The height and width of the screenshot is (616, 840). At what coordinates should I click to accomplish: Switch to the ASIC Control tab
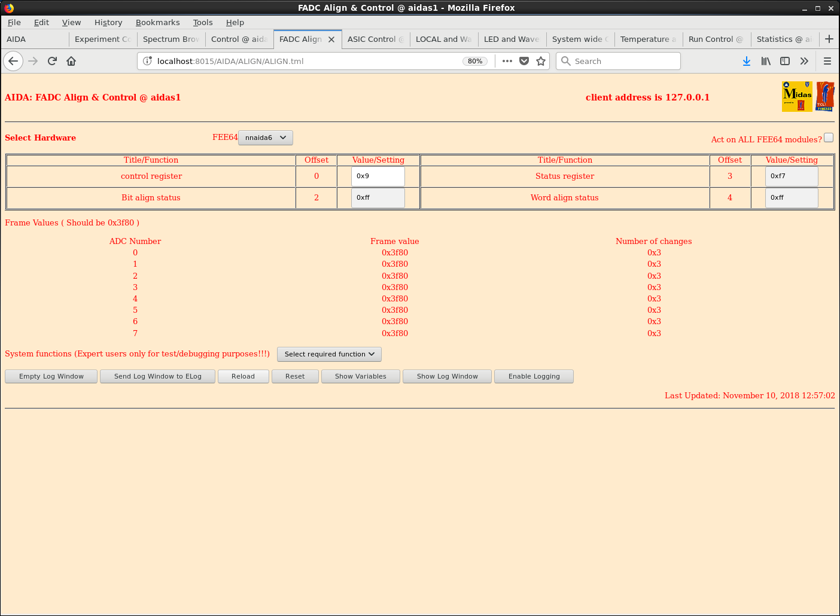[375, 39]
